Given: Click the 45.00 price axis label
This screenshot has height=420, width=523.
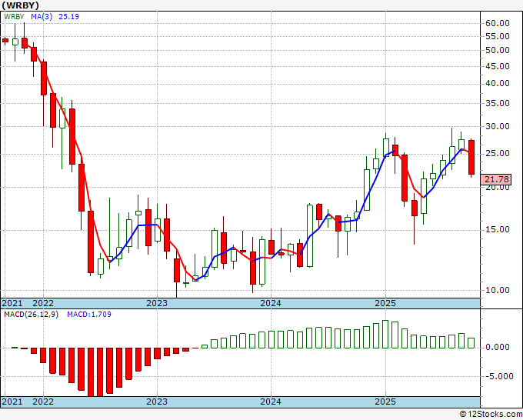Looking at the screenshot, I should [498, 66].
